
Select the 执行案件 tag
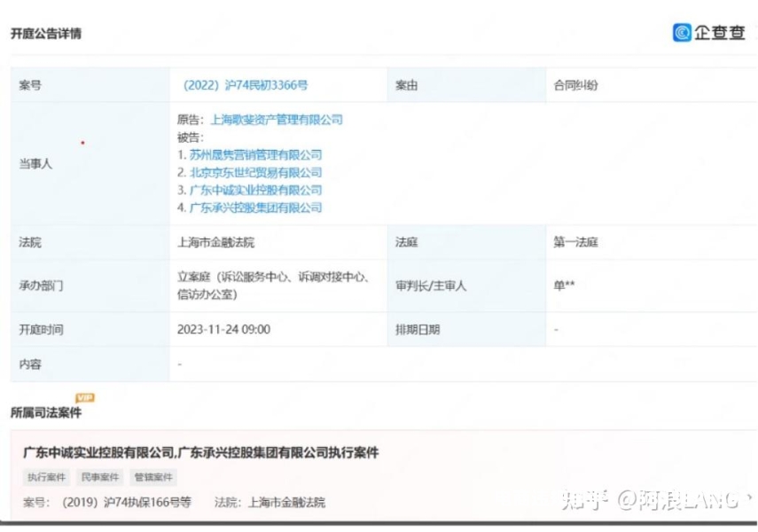coord(47,477)
